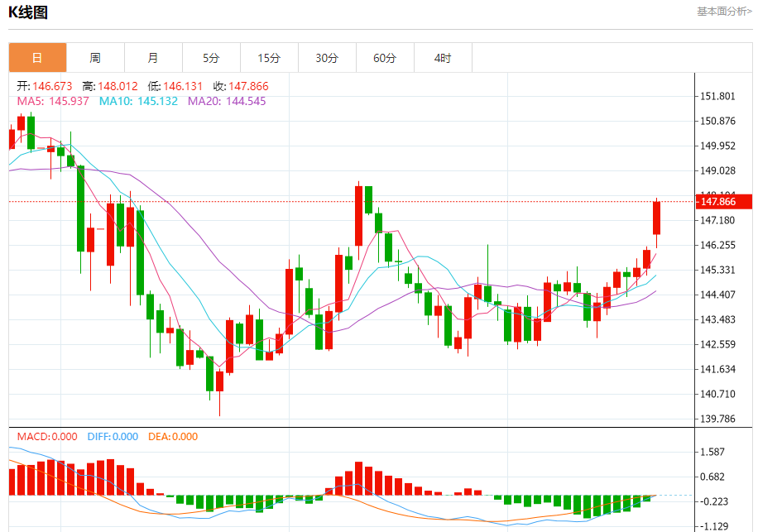Click the 收: 147.866 close price
Screen dimensions: 758x532
241,87
